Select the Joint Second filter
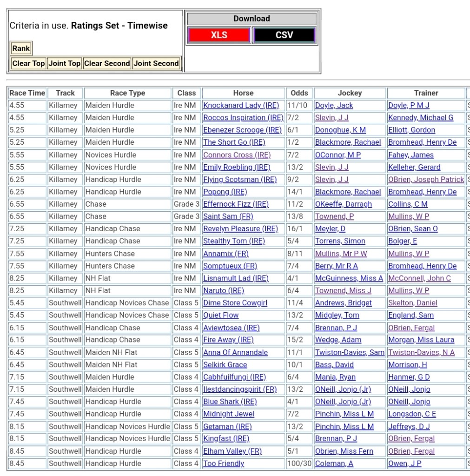This screenshot has width=470, height=476. click(x=156, y=63)
